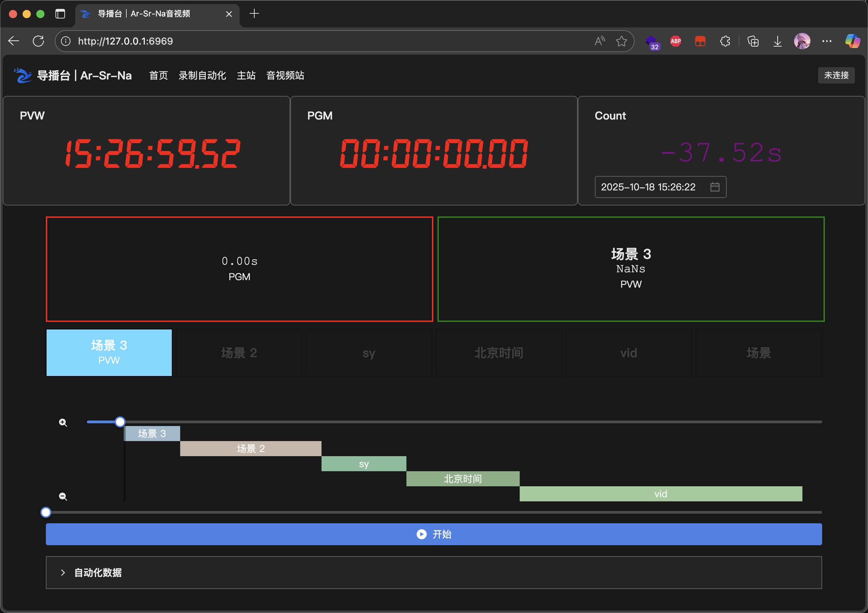Expand the 自动化数据 collapsible section
Viewport: 868px width, 613px height.
[x=98, y=573]
